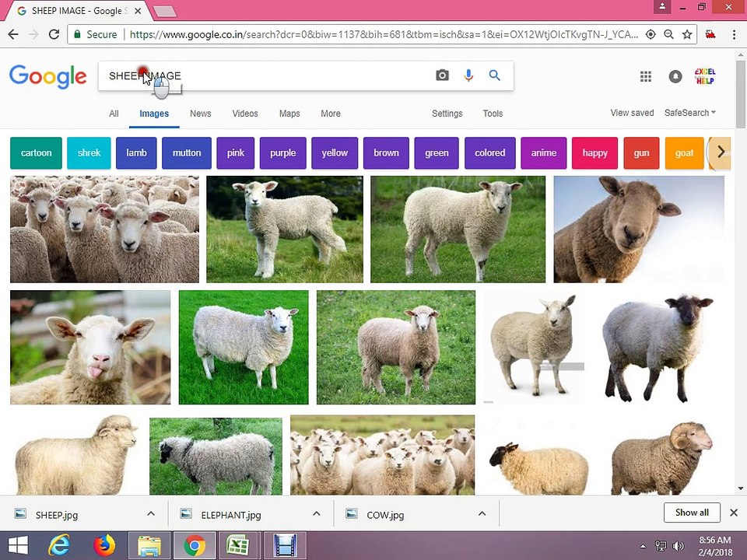Expand SHEEP.jpg download options arrow
This screenshot has height=560, width=747.
coord(150,513)
